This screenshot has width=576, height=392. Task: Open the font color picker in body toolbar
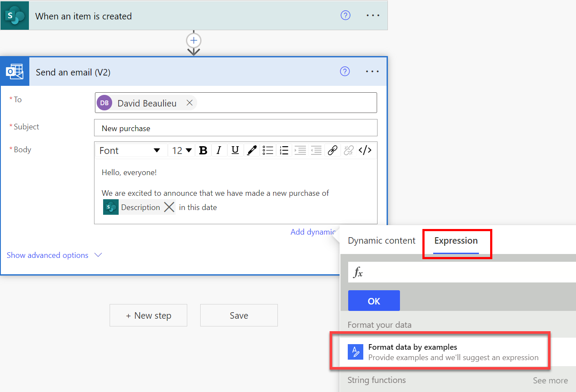point(252,150)
